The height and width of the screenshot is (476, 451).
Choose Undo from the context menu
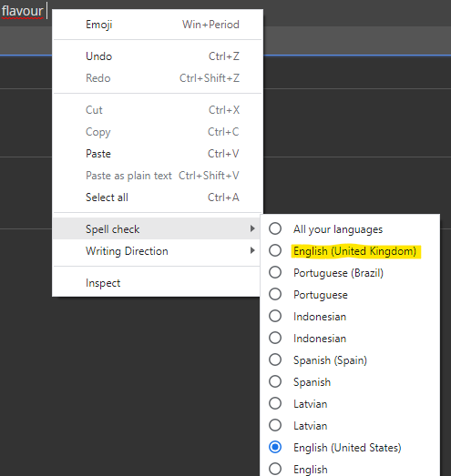(x=158, y=56)
